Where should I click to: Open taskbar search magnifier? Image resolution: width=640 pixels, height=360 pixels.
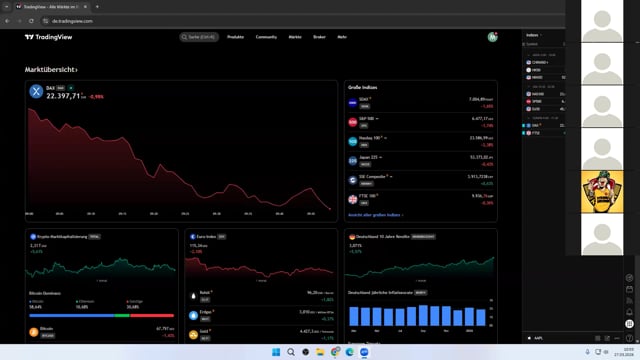291,352
